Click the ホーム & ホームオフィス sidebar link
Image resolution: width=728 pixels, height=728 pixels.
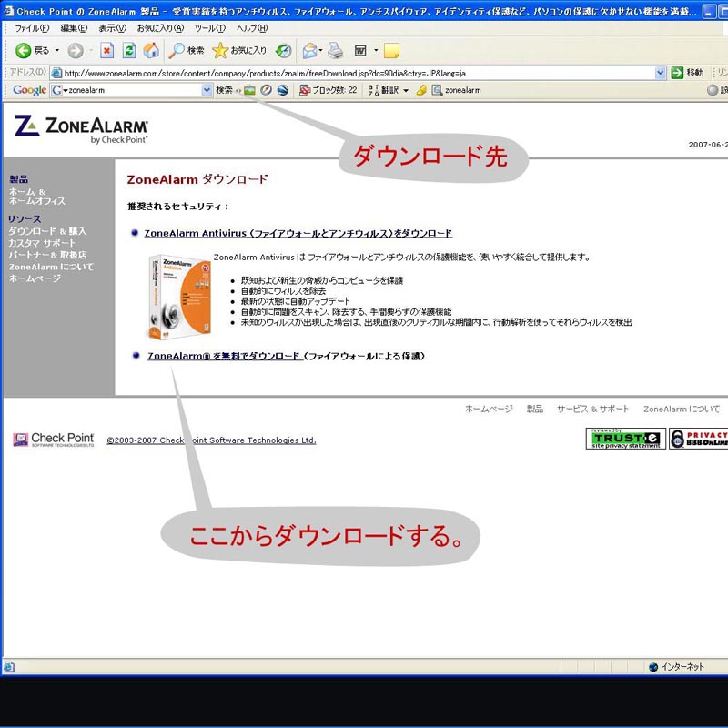(x=37, y=197)
